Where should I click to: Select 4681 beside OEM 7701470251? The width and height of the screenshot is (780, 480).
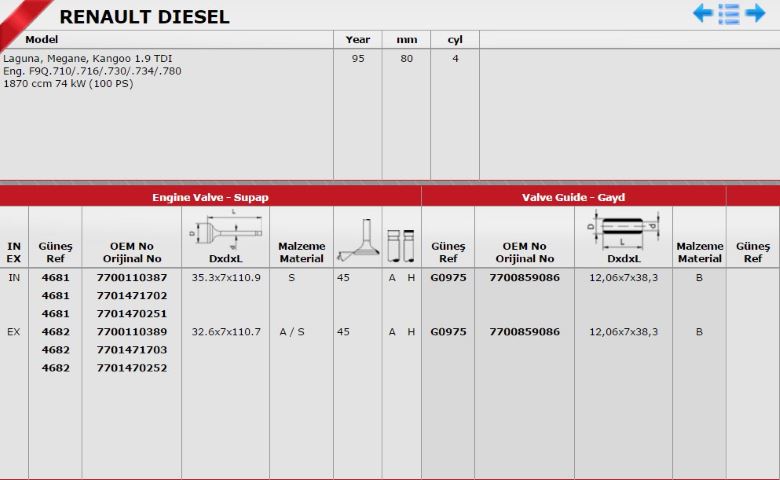55,313
